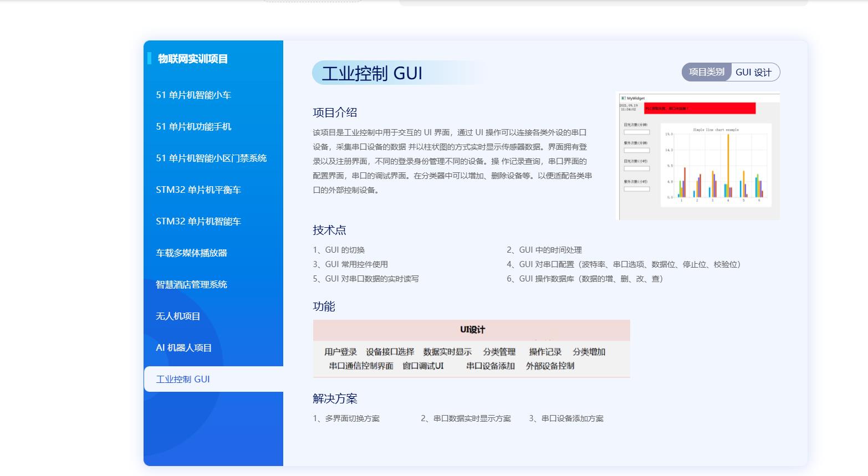Click the 项目介绍 section heading

point(335,112)
